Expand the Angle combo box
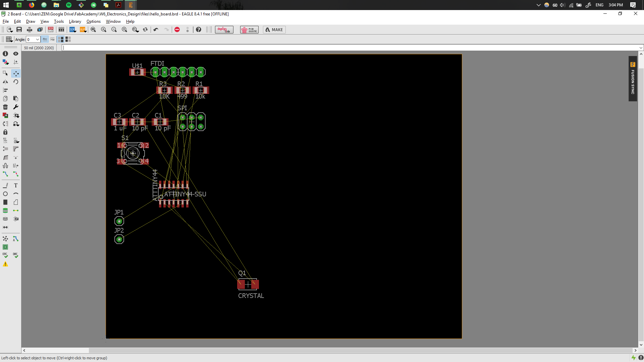 (37, 39)
